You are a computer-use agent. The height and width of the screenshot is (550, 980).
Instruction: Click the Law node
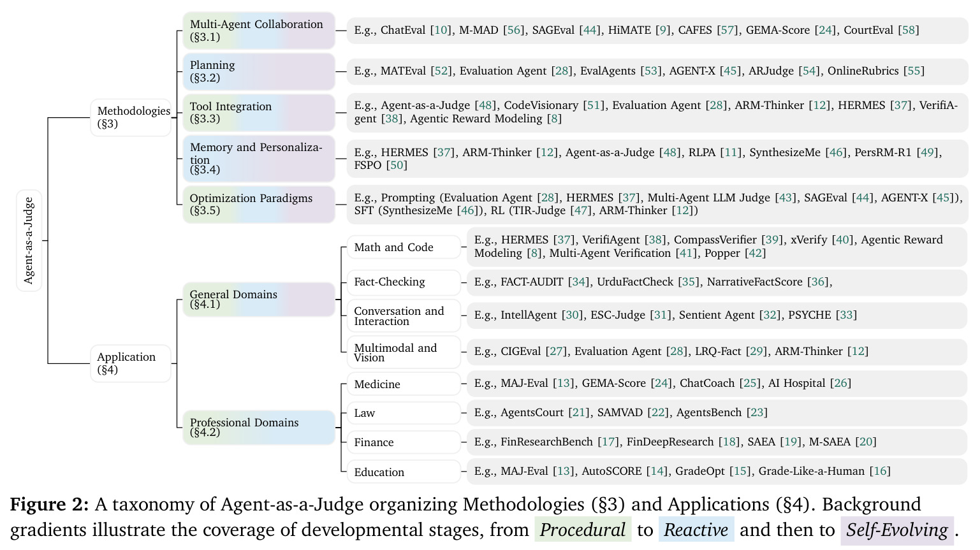tap(404, 413)
